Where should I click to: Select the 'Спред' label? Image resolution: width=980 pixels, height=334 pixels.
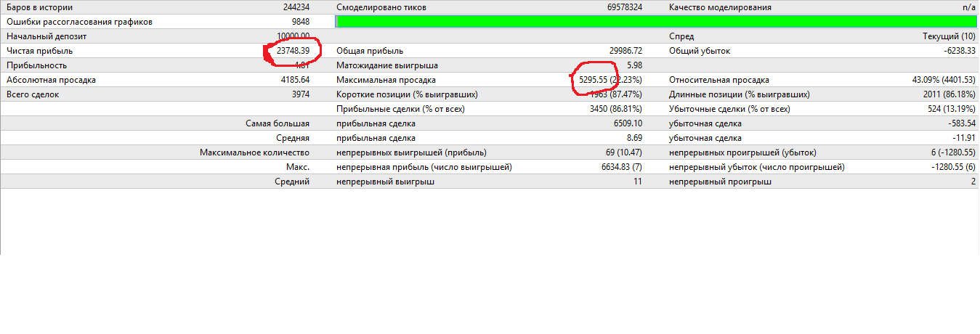(681, 36)
